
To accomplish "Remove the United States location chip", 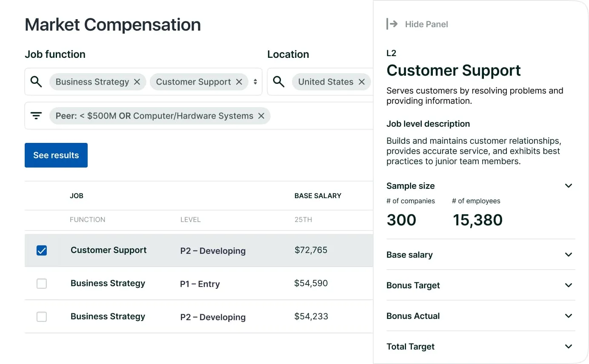I will (x=362, y=82).
